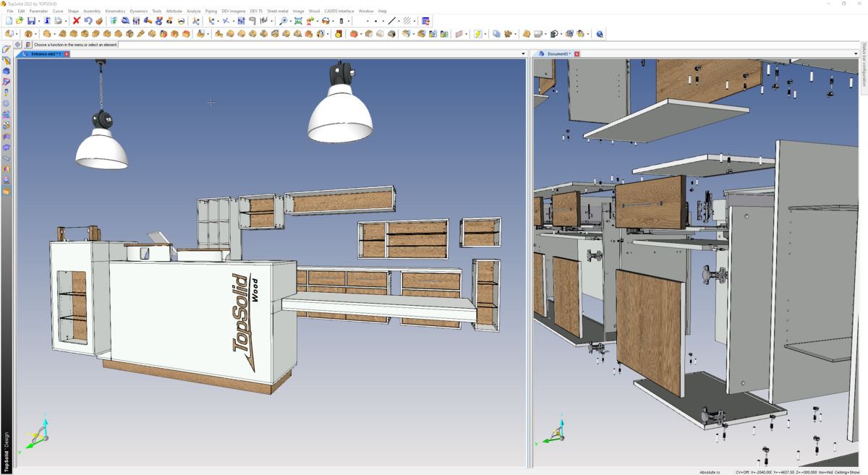Select the hatching pattern icon
Viewport: 868px width, 475px height.
[407, 21]
